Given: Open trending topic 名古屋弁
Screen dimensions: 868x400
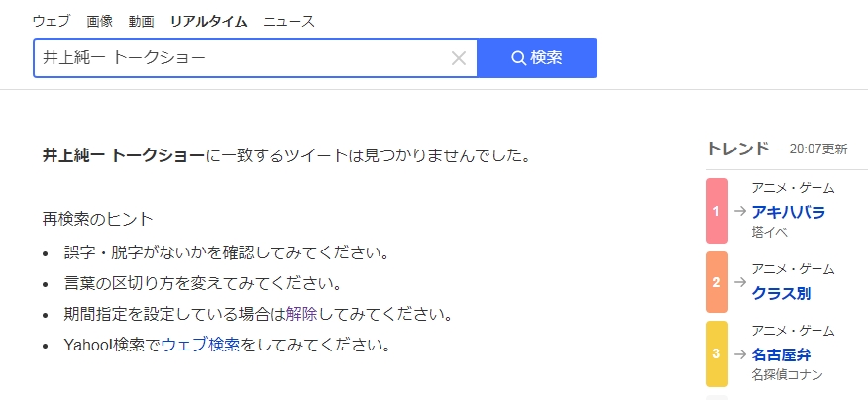Looking at the screenshot, I should point(781,354).
